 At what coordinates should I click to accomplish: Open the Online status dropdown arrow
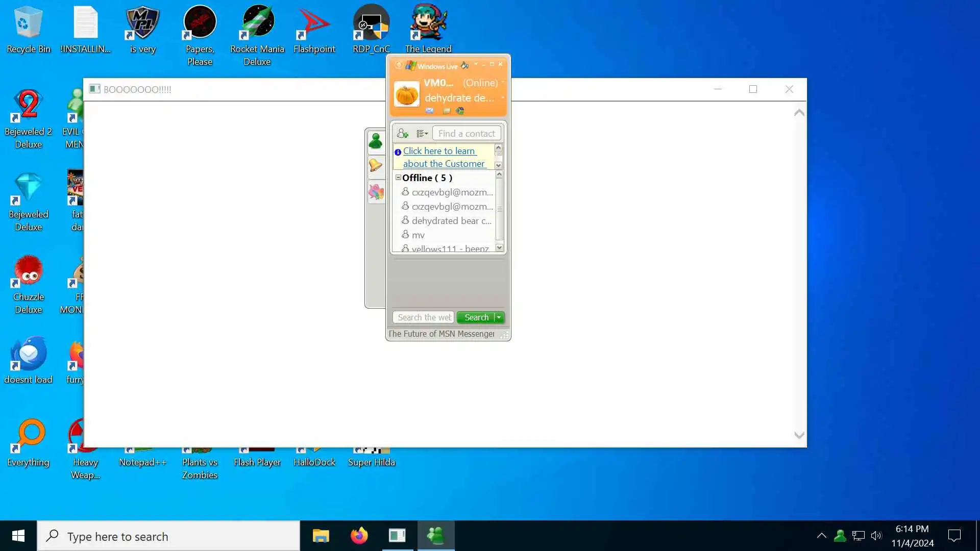click(503, 82)
